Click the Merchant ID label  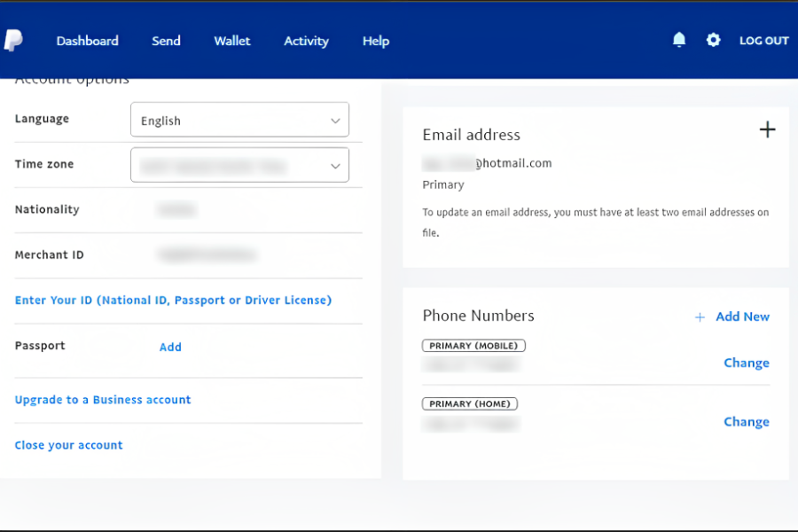(x=50, y=254)
